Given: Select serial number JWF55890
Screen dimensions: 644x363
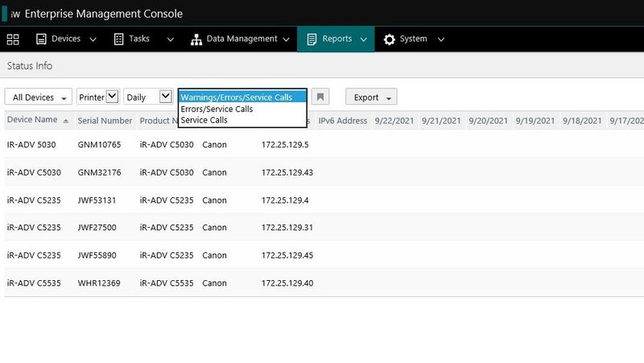Looking at the screenshot, I should (x=97, y=255).
